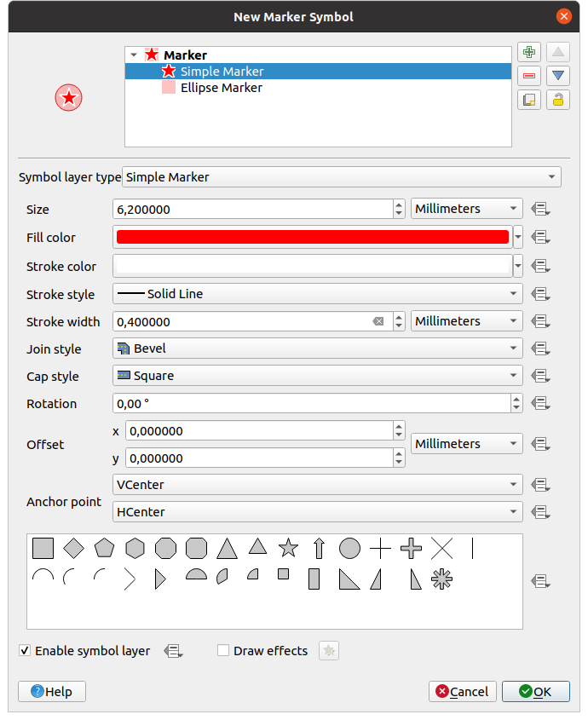Image resolution: width=588 pixels, height=720 pixels.
Task: Click the green plus add symbol layer button
Action: 529,52
